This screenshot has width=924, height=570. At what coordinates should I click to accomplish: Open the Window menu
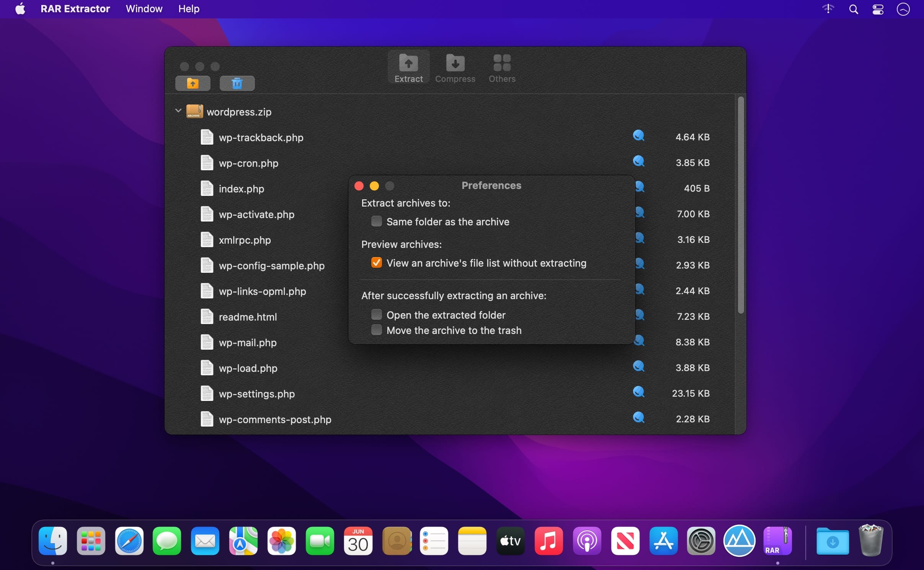144,9
